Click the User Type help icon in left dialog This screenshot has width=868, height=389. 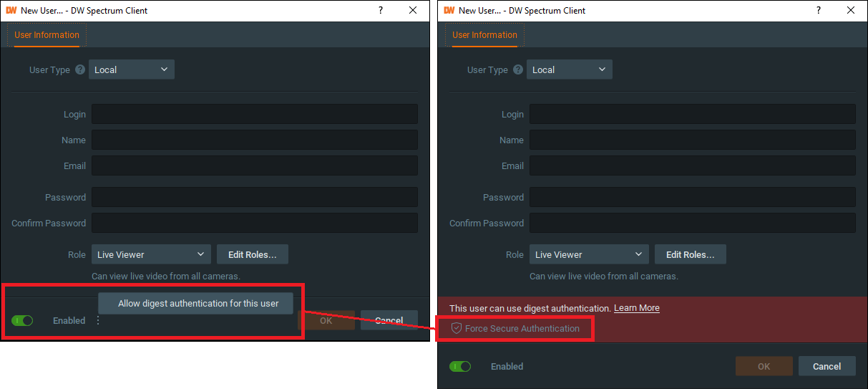click(x=79, y=69)
